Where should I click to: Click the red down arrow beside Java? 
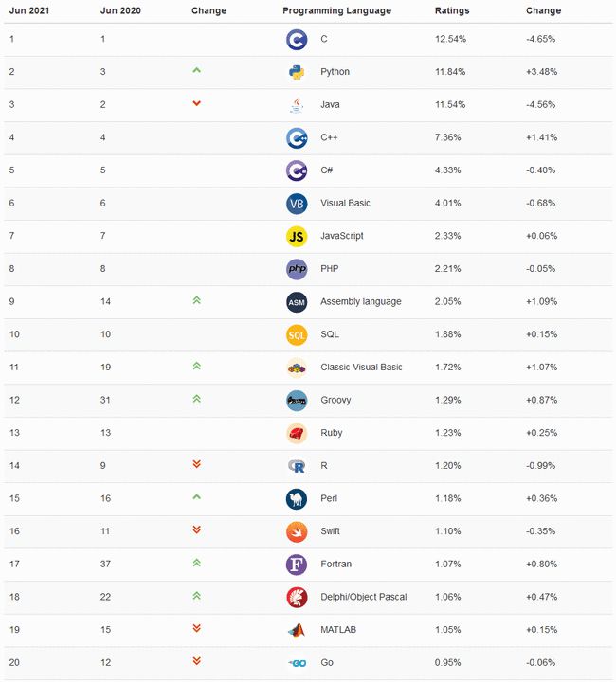(196, 103)
